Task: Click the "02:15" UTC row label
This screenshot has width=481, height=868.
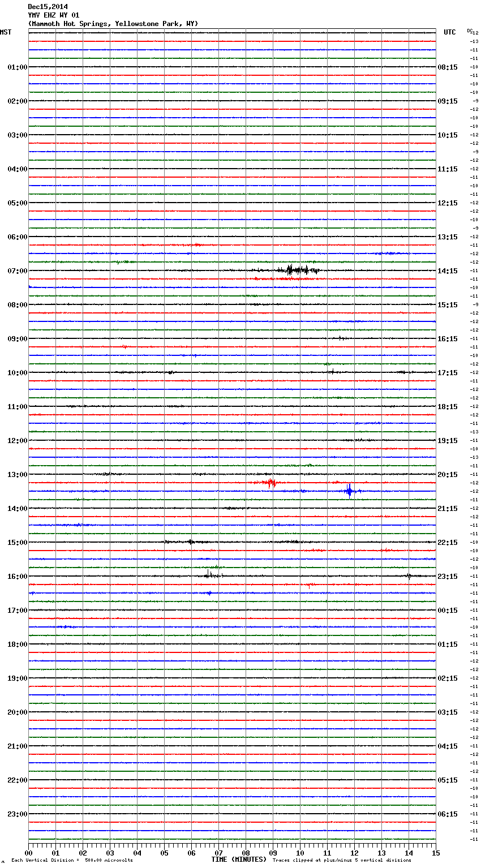Action: 448,678
